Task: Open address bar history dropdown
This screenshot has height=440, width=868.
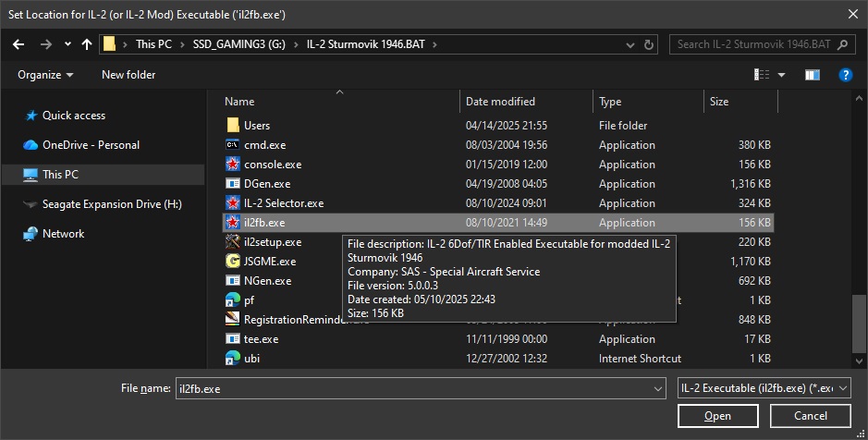Action: click(x=630, y=44)
